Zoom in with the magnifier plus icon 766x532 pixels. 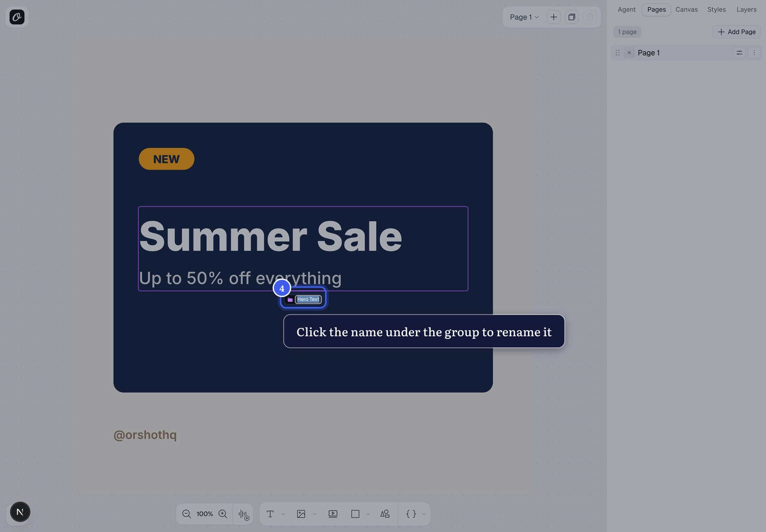(223, 514)
